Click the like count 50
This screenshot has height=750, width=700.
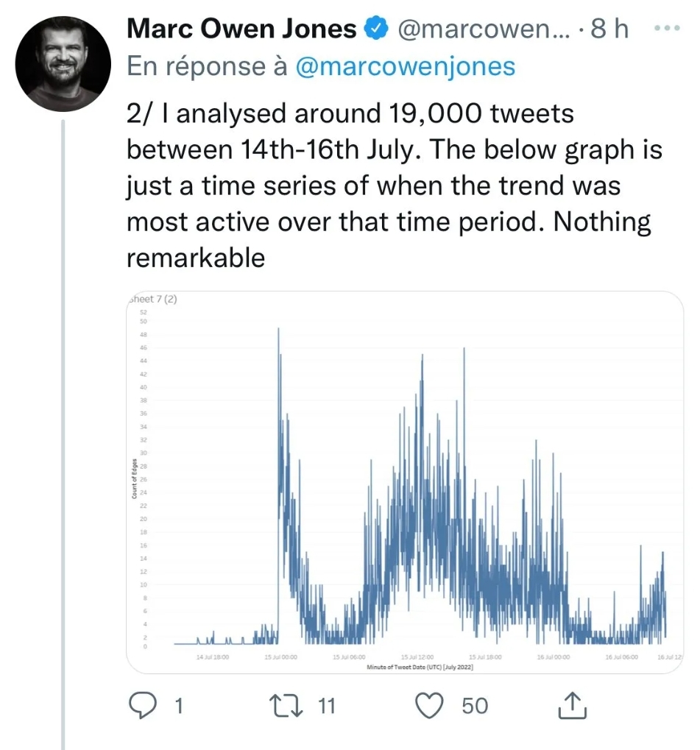(x=475, y=707)
